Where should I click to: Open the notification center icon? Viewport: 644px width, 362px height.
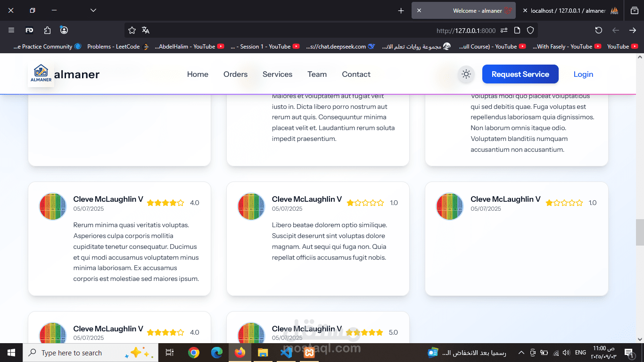tap(628, 353)
